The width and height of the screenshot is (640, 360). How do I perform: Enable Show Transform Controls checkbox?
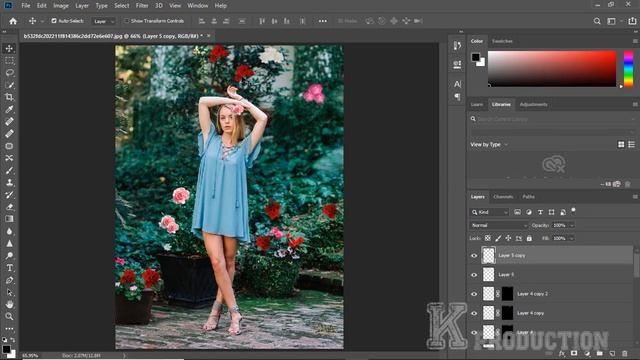pyautogui.click(x=127, y=21)
